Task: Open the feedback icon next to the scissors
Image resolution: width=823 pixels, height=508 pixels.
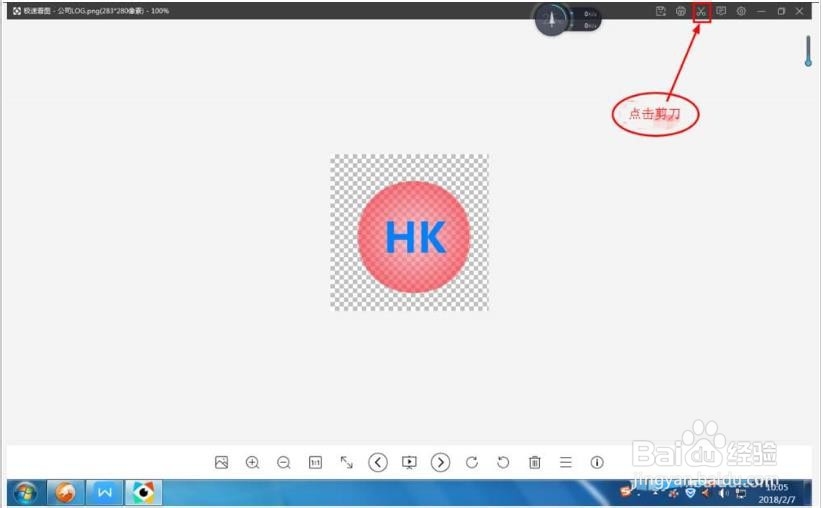Action: click(x=721, y=11)
